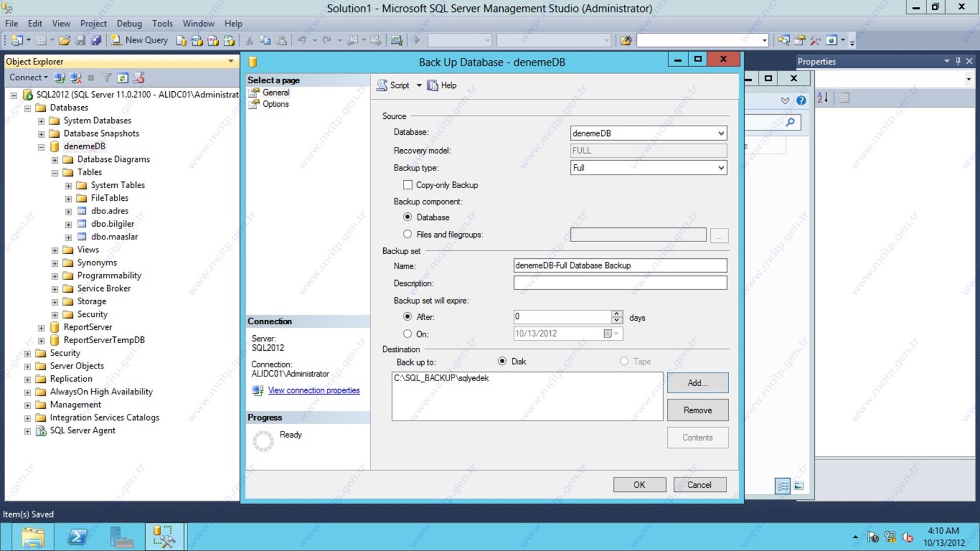Click the Copy icon in main toolbar
Viewport: 980px width, 551px height.
pos(265,40)
